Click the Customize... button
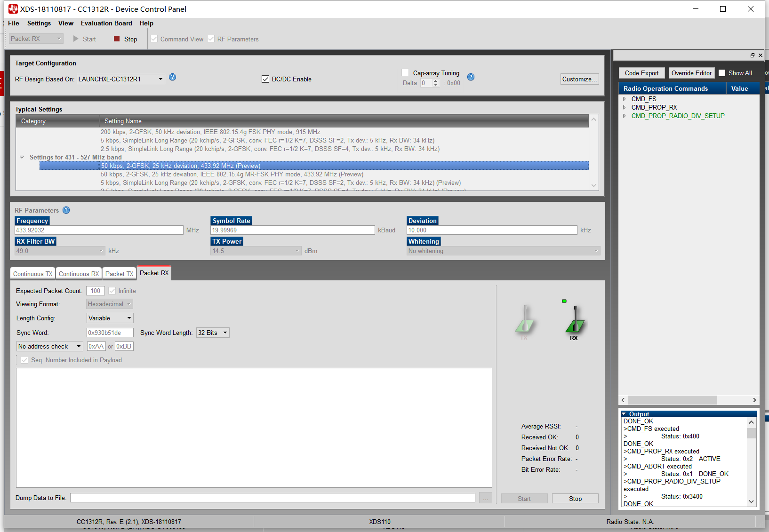This screenshot has height=532, width=769. pos(580,79)
